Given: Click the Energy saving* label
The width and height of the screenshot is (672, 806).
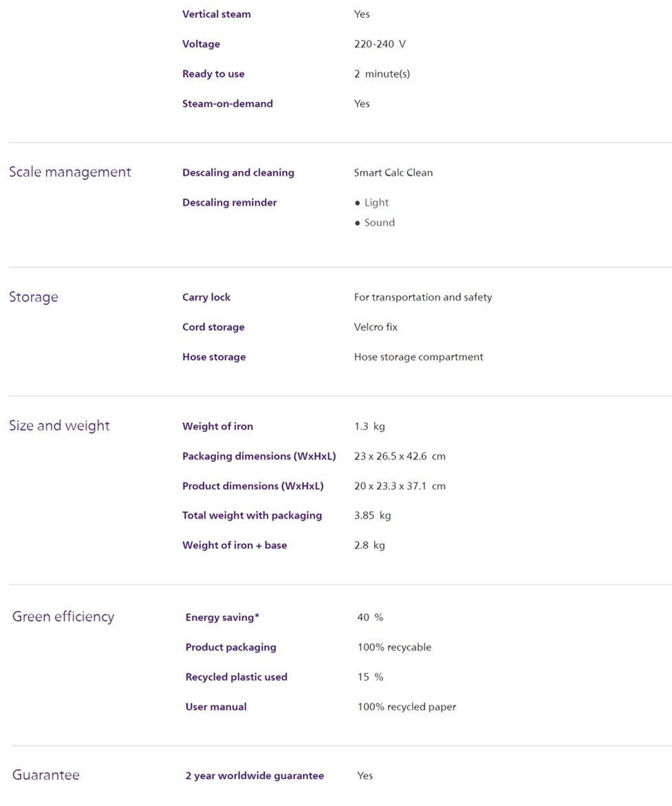Looking at the screenshot, I should [x=222, y=617].
